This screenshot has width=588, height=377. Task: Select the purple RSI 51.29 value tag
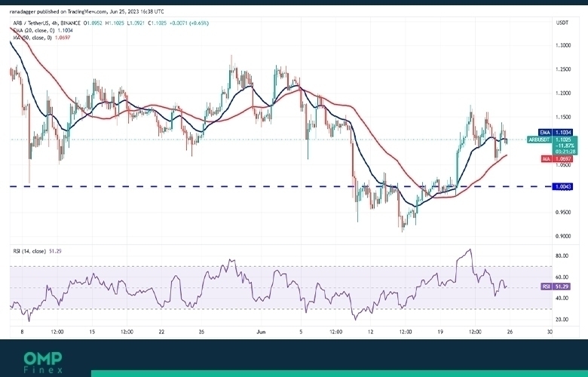point(556,287)
